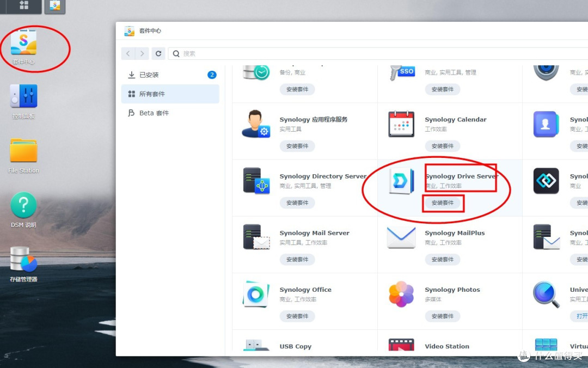
Task: Select the Synology Mail Server entry
Action: coord(314,232)
